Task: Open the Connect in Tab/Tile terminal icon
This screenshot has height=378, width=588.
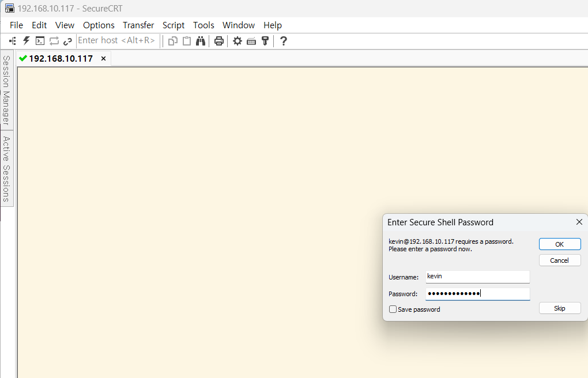Action: [x=40, y=41]
